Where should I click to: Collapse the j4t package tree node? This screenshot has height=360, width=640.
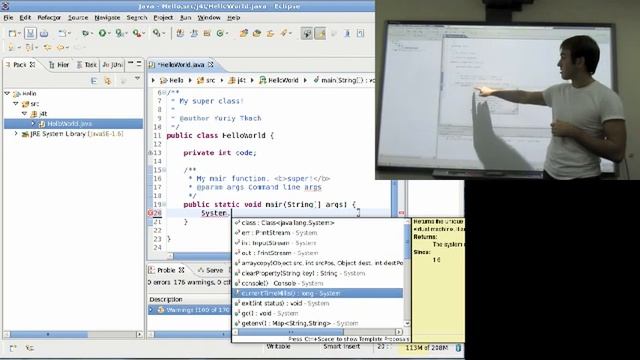coord(24,113)
